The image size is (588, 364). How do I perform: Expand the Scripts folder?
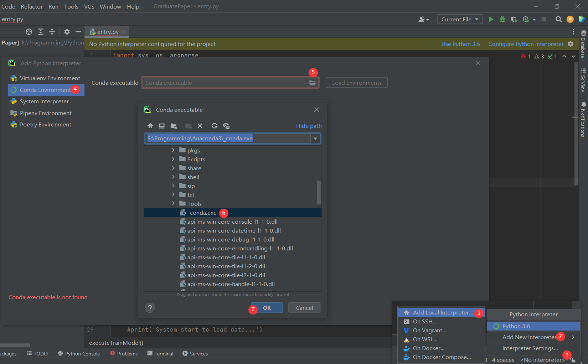coord(173,159)
